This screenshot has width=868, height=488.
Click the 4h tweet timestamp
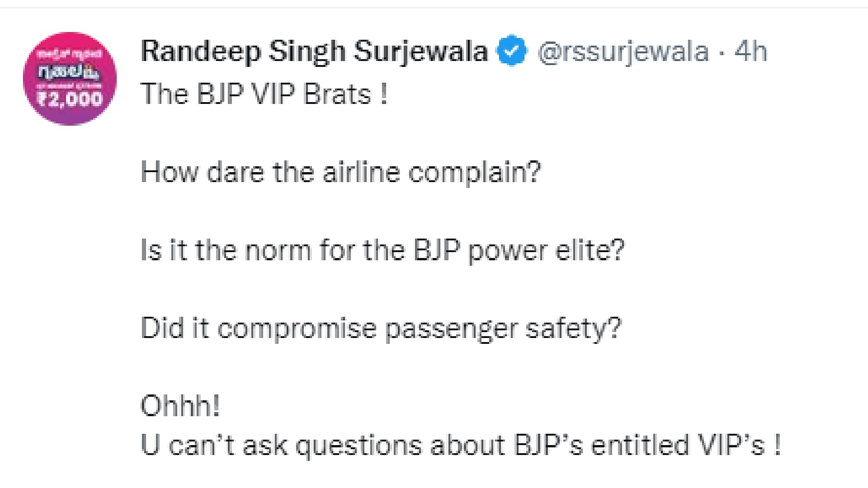click(x=751, y=51)
